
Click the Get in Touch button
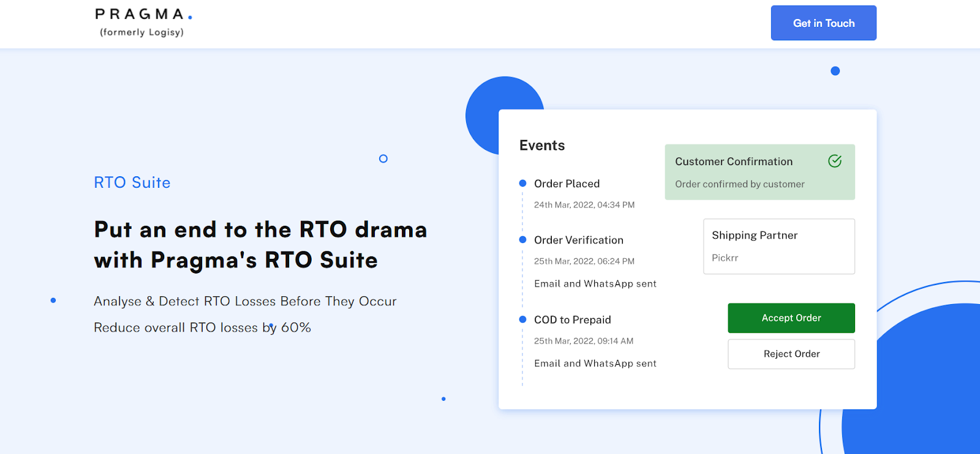823,23
